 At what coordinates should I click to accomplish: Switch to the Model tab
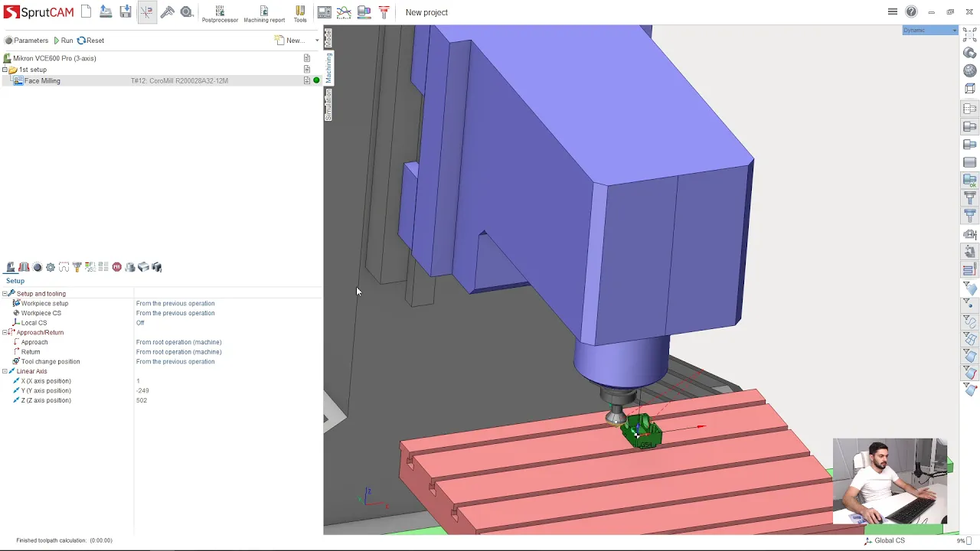coord(328,37)
